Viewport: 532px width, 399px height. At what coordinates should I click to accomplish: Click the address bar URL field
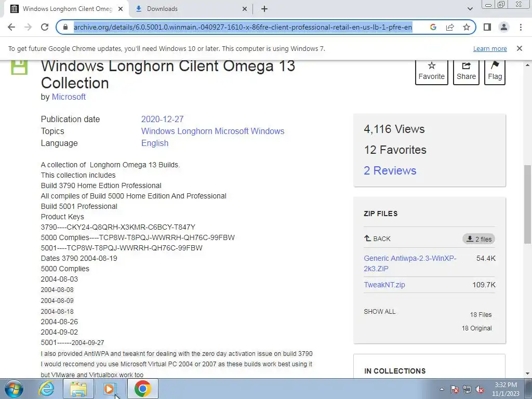click(243, 27)
